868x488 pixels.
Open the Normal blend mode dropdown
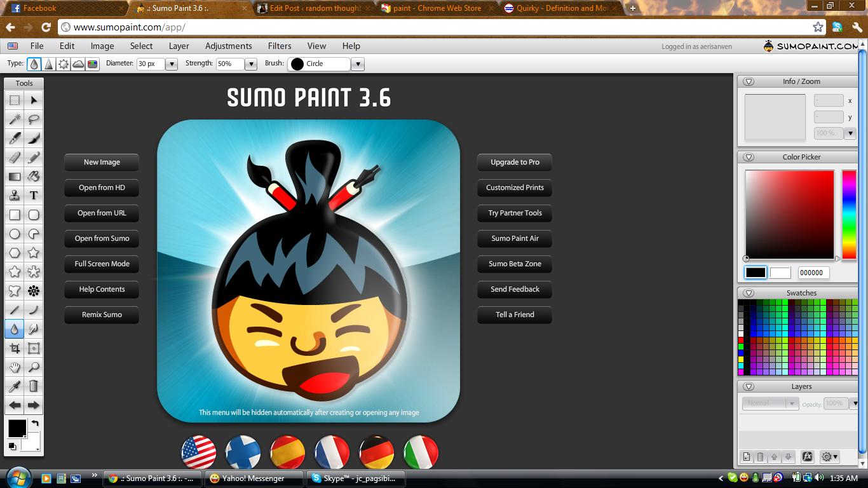770,403
